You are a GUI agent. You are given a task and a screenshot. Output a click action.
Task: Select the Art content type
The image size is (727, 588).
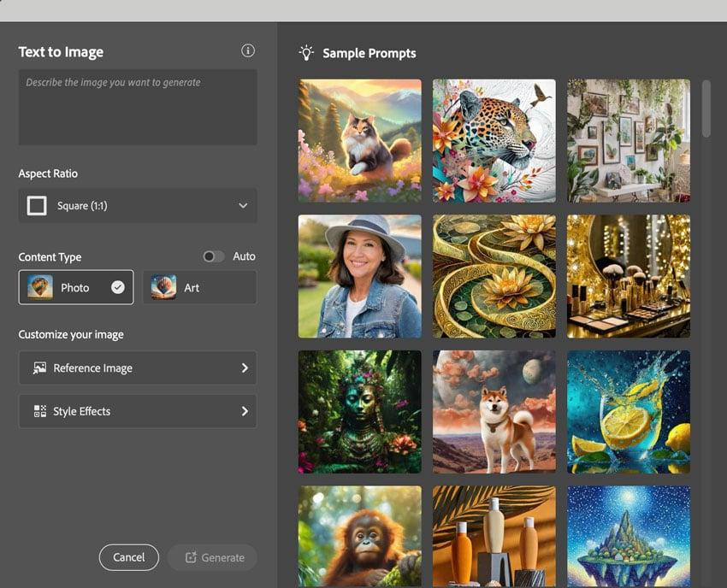coord(200,287)
